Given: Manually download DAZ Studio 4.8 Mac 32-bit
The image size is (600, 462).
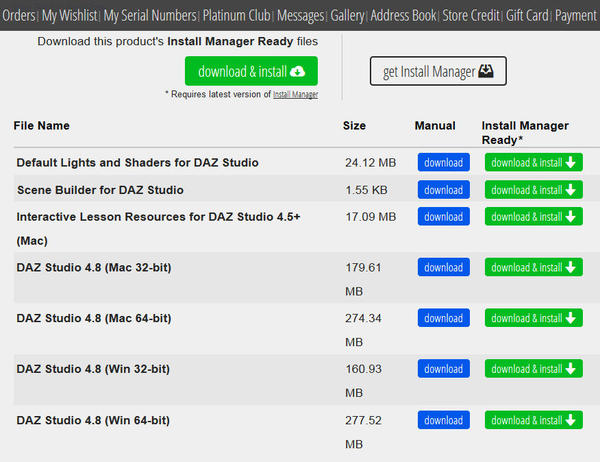Looking at the screenshot, I should click(x=443, y=267).
